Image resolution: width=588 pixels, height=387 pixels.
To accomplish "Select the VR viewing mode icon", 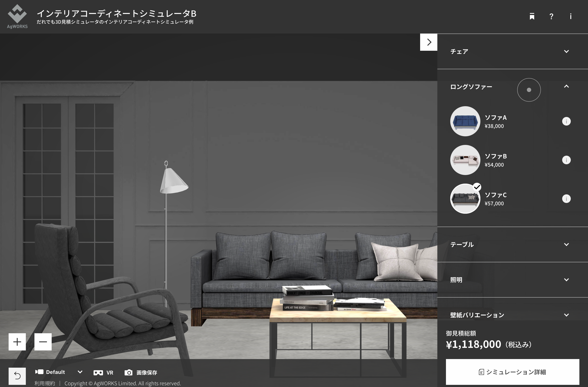I will (x=98, y=372).
